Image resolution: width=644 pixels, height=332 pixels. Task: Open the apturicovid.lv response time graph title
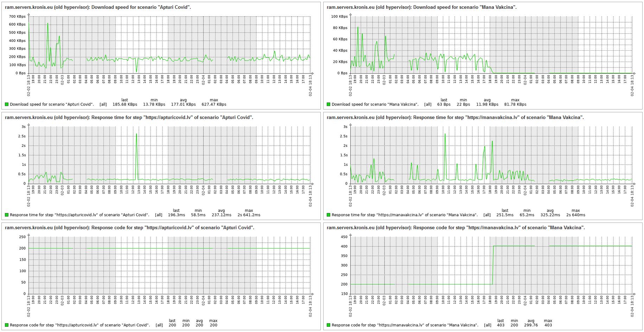129,117
